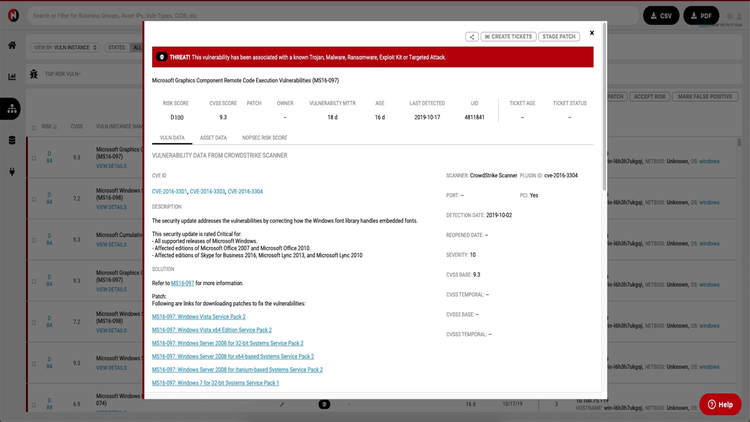Screen dimensions: 750x422
Task: Click the CVSS column header in the background table
Action: click(x=77, y=127)
